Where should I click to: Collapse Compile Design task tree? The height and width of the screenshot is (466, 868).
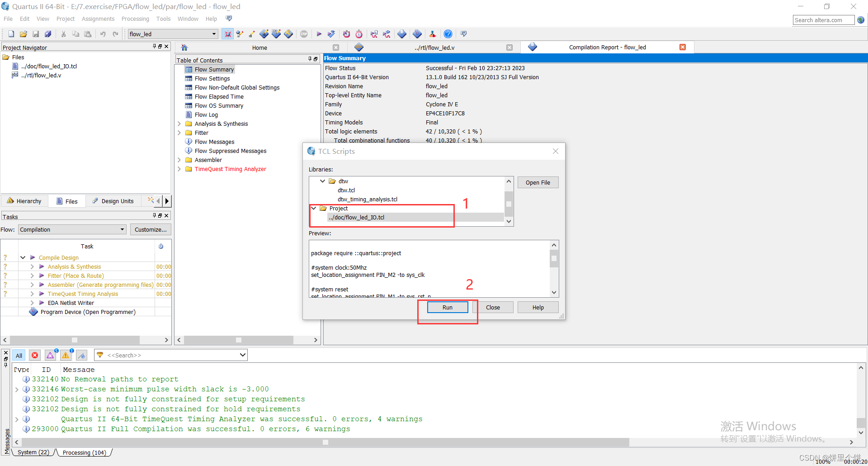23,257
